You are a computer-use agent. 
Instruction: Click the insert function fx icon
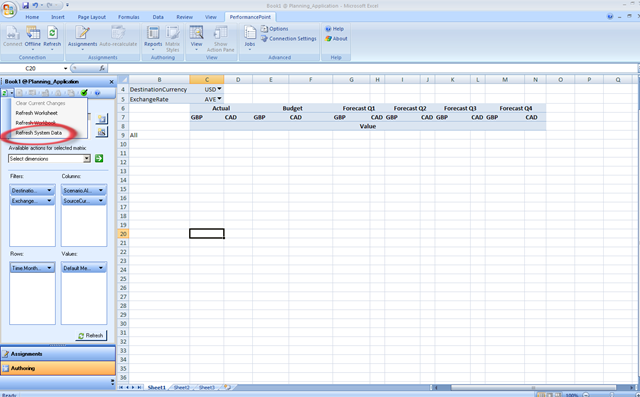102,68
